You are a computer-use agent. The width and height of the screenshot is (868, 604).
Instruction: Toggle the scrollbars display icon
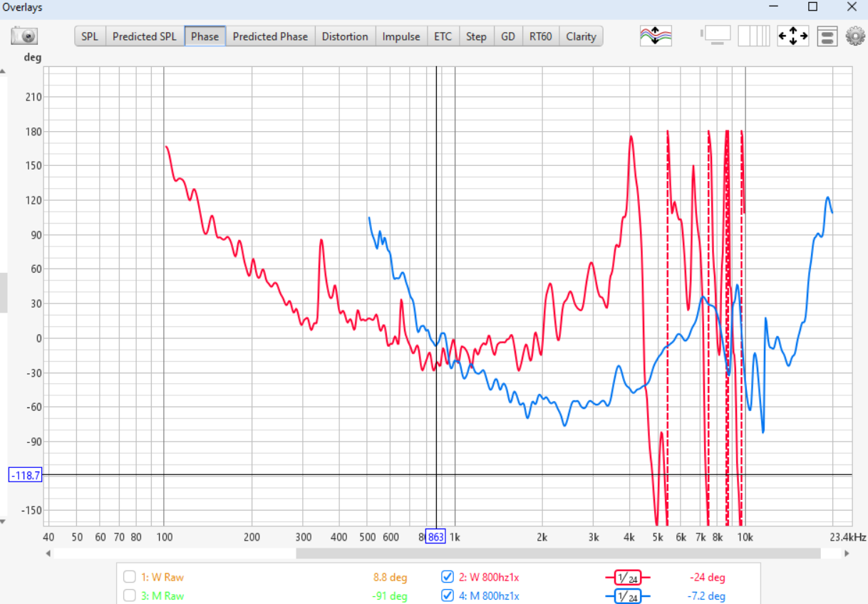pyautogui.click(x=717, y=36)
